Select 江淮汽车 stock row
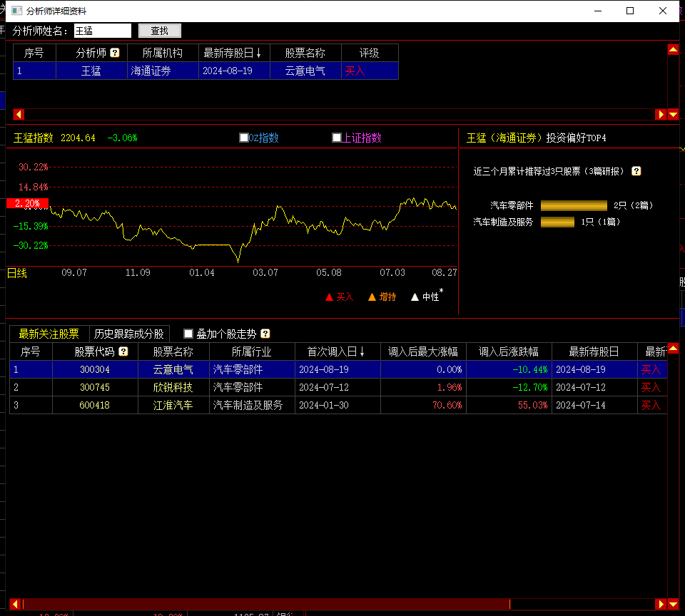Viewport: 685px width, 616px height. [x=173, y=405]
